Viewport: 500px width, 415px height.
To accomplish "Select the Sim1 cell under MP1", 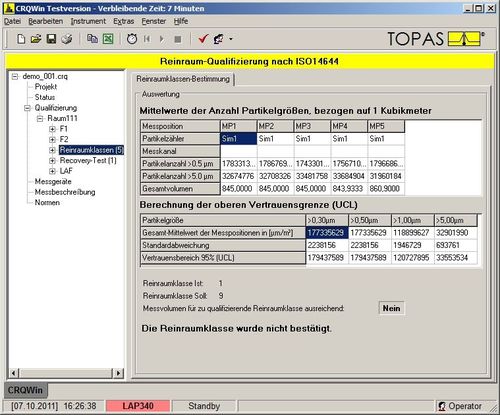I will [x=239, y=139].
